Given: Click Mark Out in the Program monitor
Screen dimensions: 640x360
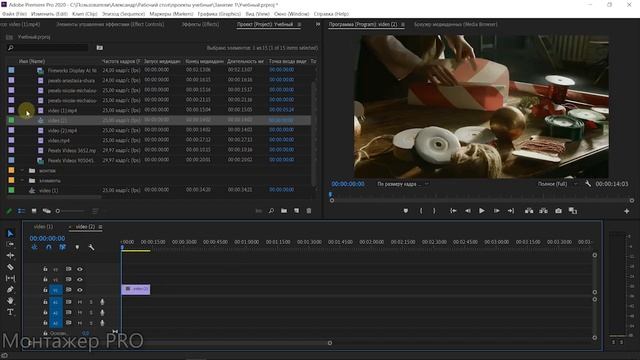Looking at the screenshot, I should 434,211.
